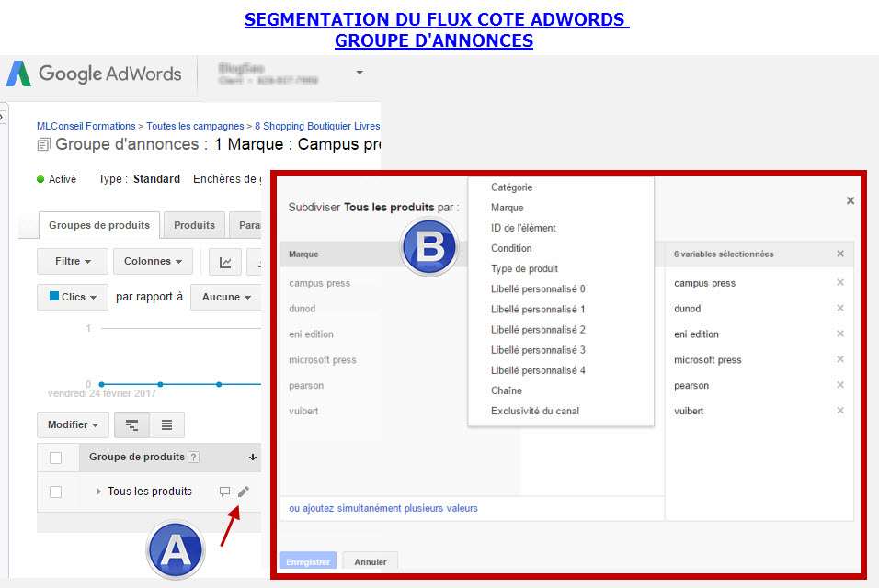
Task: Open the Clics metric dropdown
Action: [x=73, y=297]
